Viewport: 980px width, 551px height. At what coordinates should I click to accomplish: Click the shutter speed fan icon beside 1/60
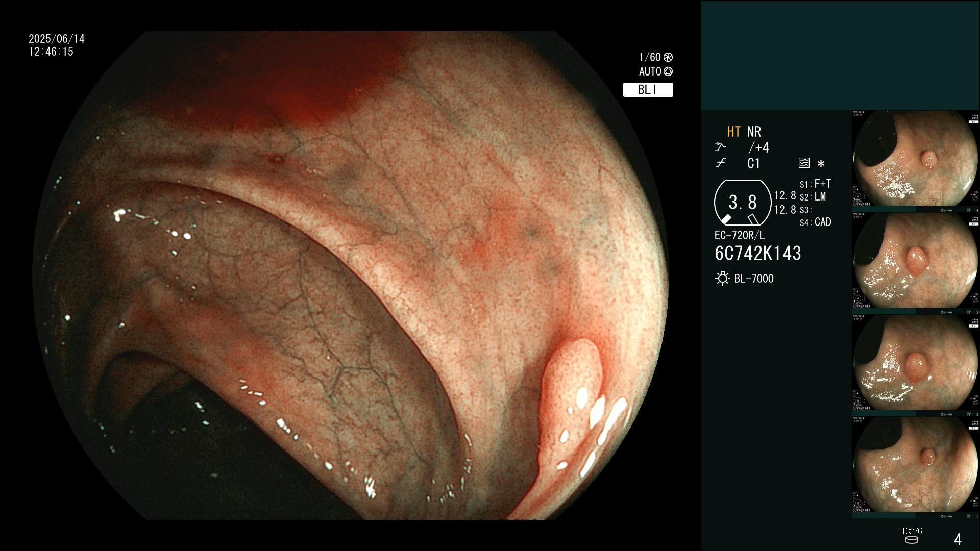click(668, 57)
